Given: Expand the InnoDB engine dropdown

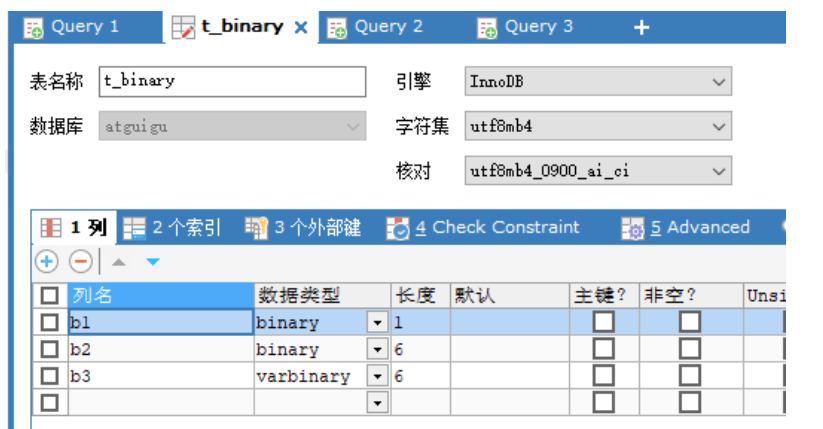Looking at the screenshot, I should 717,81.
